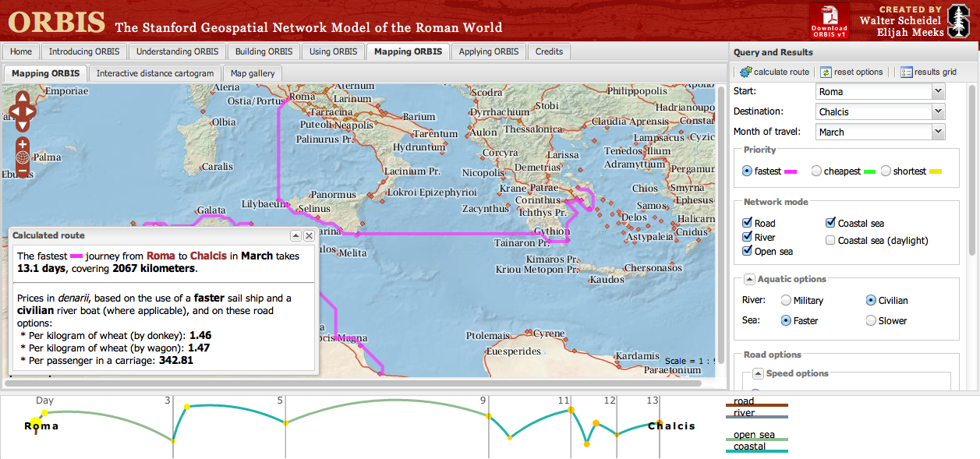Viewport: 980px width, 459px height.
Task: Uncheck the Road network mode
Action: click(x=748, y=223)
